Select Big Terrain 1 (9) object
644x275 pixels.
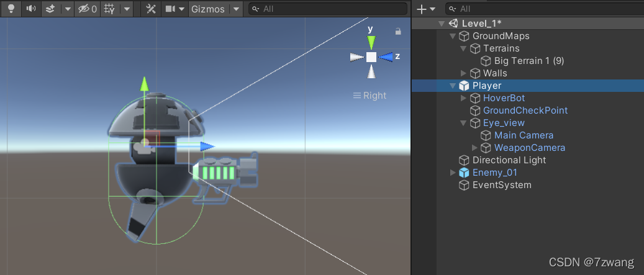coord(529,61)
